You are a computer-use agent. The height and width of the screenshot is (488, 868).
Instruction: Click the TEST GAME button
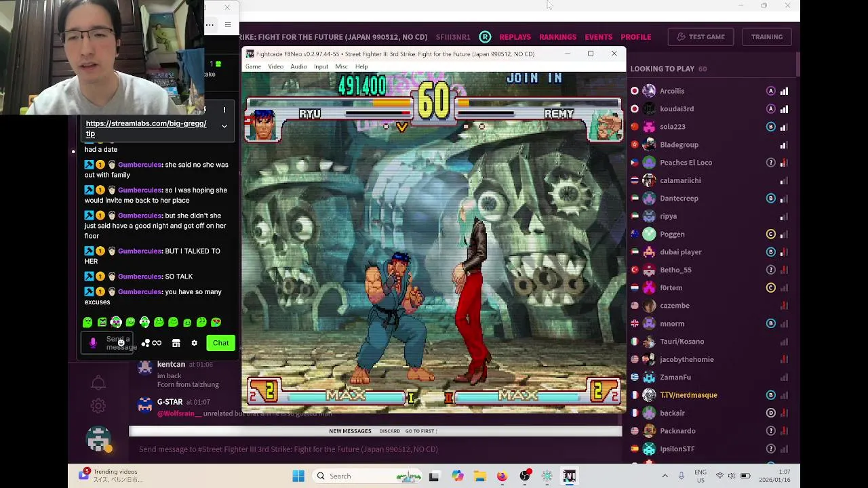coord(701,37)
